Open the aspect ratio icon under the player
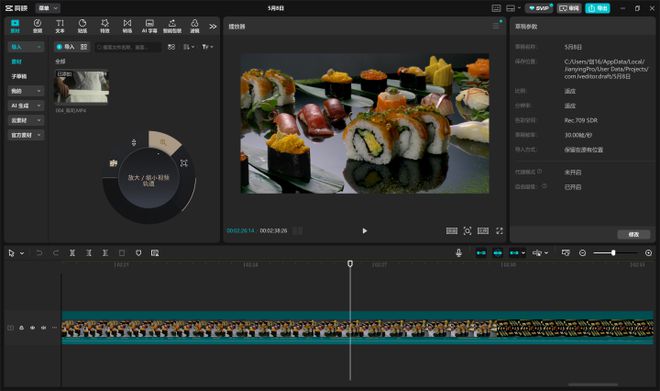 click(x=483, y=231)
